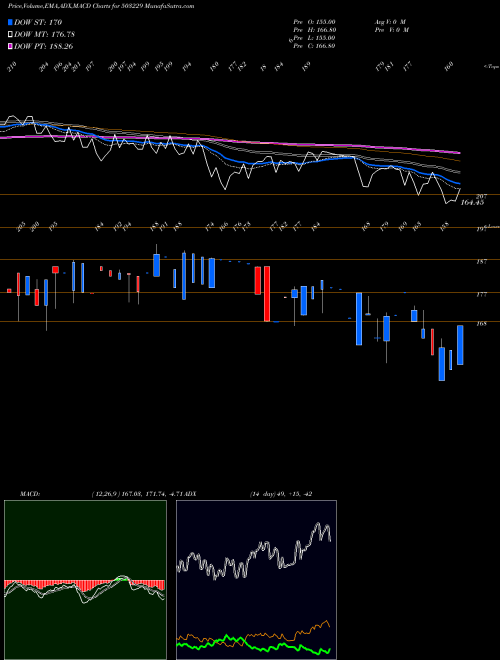Screen dimensions: 500x660
Task: Click the 'Pre H: 166.80' value
Action: [x=314, y=30]
